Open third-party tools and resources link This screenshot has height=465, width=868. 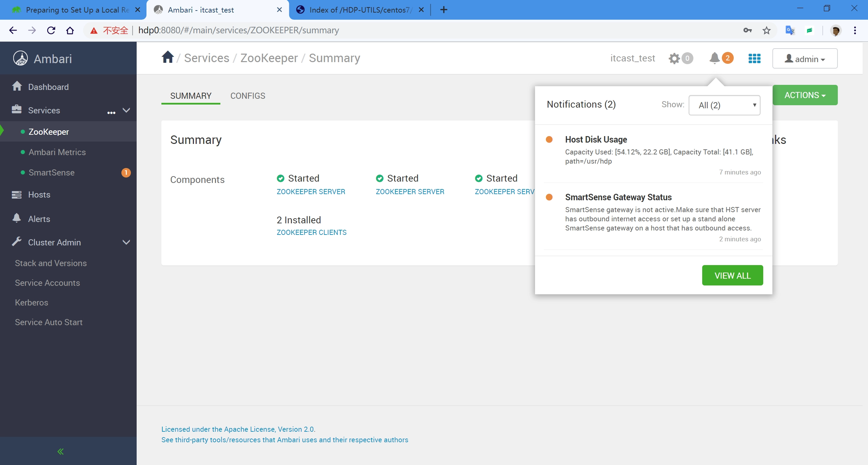(x=285, y=440)
